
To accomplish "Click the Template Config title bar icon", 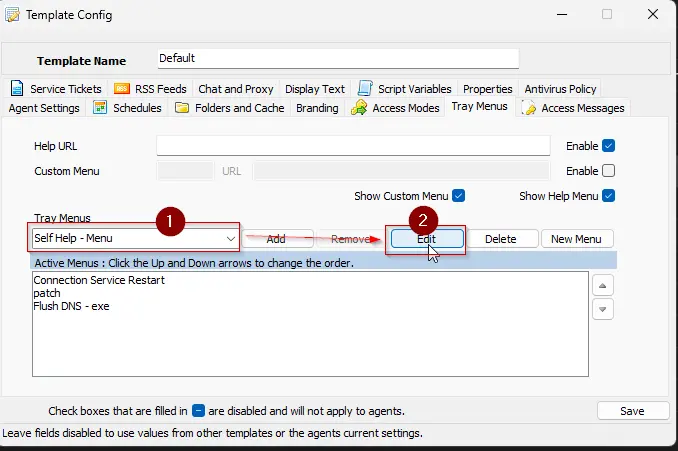I will (x=12, y=15).
